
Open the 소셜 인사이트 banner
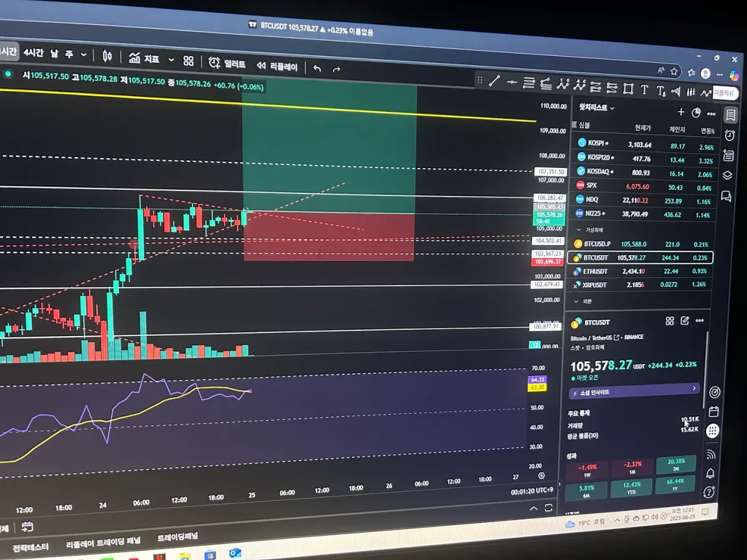tap(634, 391)
